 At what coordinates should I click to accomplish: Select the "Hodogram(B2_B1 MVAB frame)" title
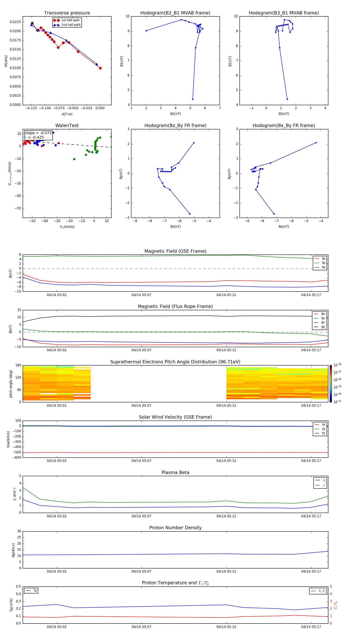pos(175,13)
